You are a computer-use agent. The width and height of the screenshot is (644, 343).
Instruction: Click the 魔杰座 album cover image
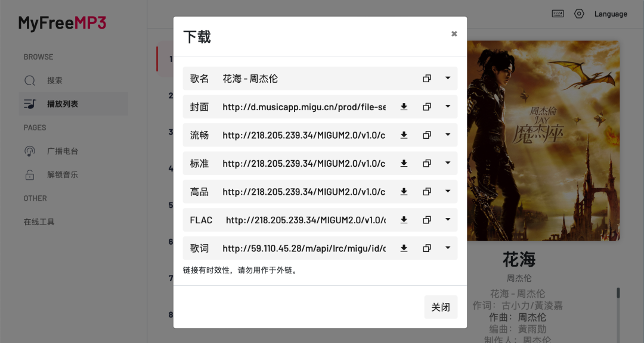coord(543,141)
